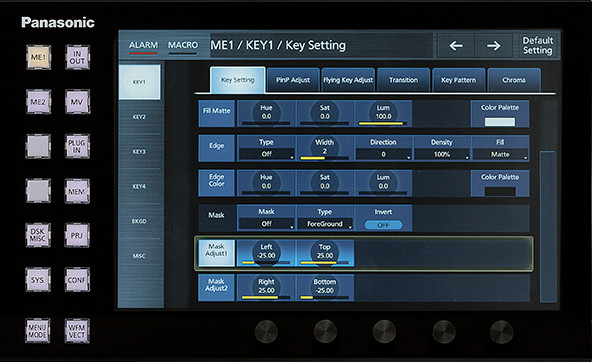
Task: Open the PinP Adjust tab
Action: (x=293, y=80)
